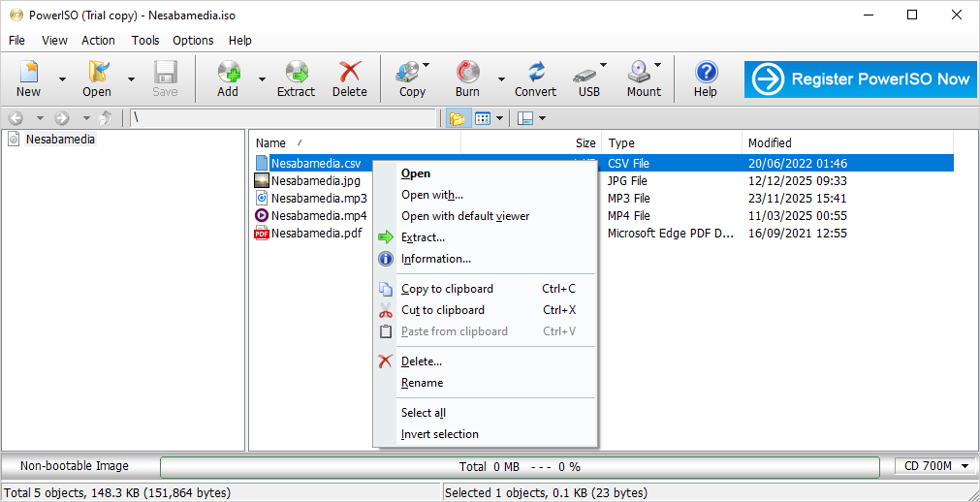Toggle the folder tree view button
The height and width of the screenshot is (502, 980).
[457, 118]
